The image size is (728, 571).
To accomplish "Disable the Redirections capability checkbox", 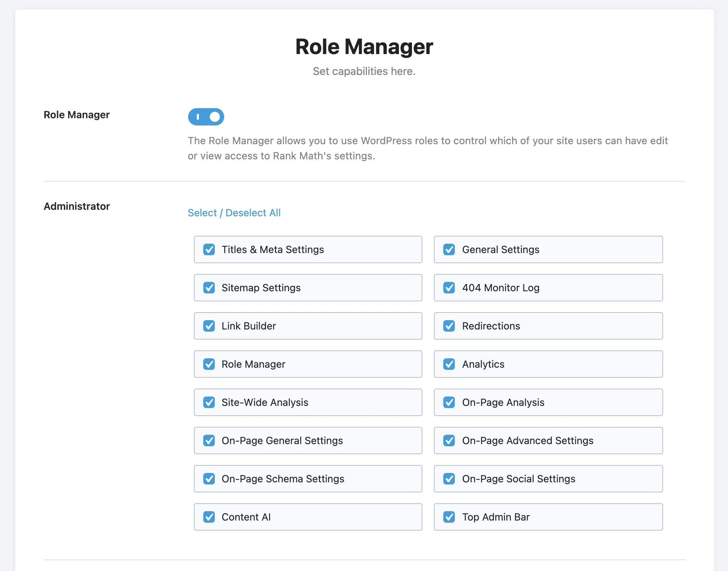I will tap(449, 326).
